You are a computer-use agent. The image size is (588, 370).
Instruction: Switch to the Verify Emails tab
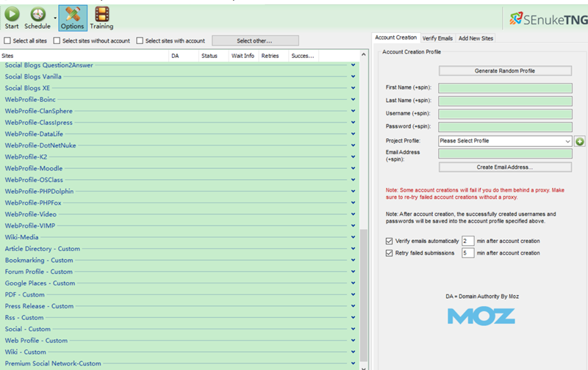(x=437, y=37)
